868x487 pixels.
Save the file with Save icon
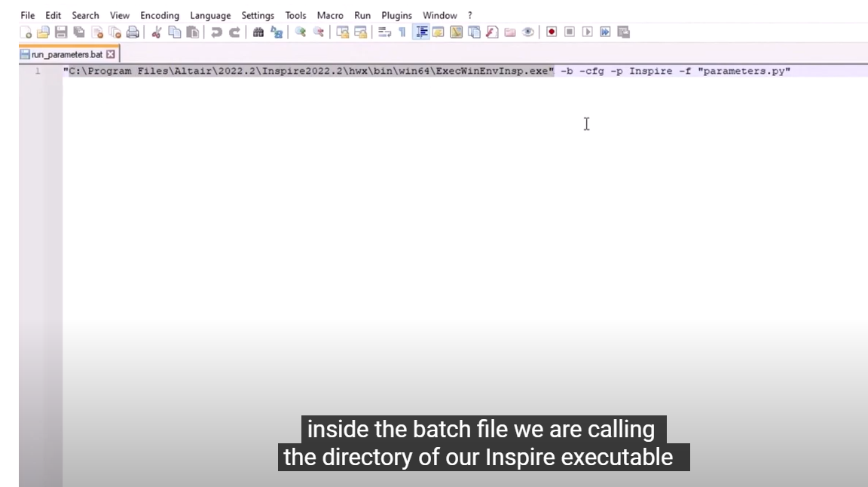[61, 32]
